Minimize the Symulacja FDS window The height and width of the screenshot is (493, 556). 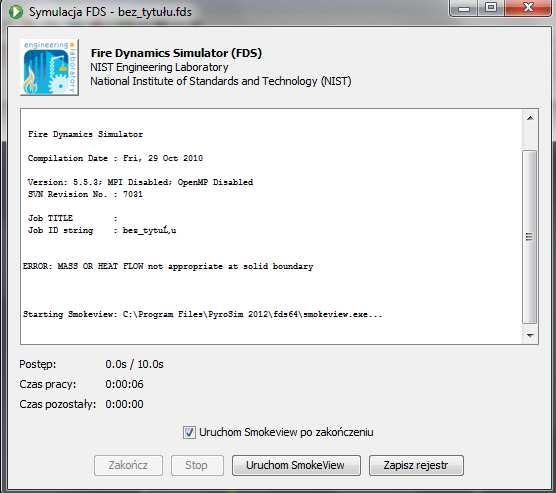coord(463,8)
